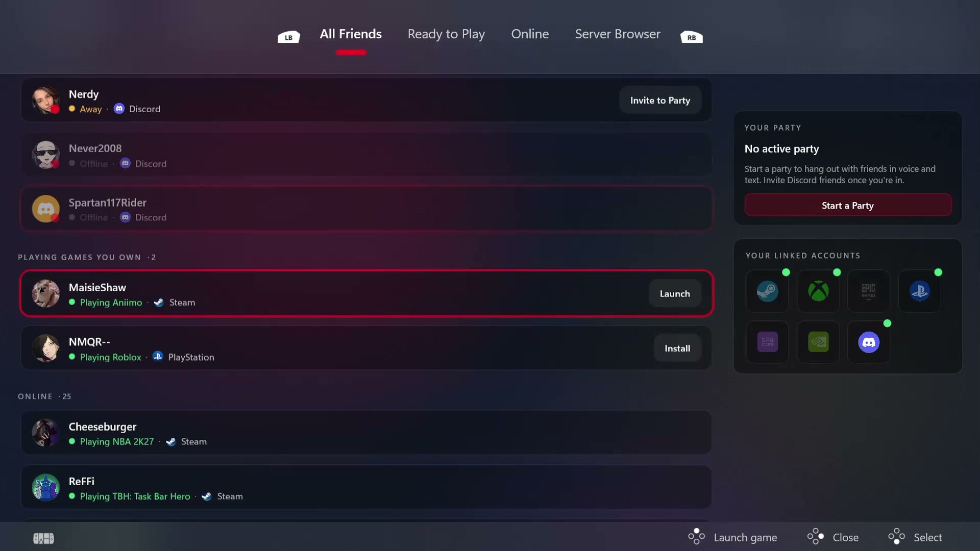Open the Server Browser tab
Image resolution: width=980 pixels, height=551 pixels.
[618, 34]
